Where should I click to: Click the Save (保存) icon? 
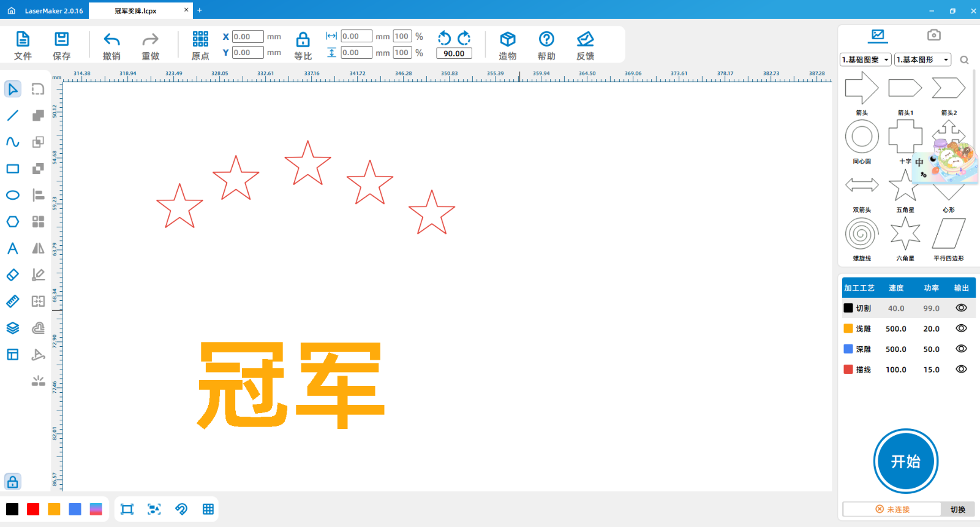(61, 40)
